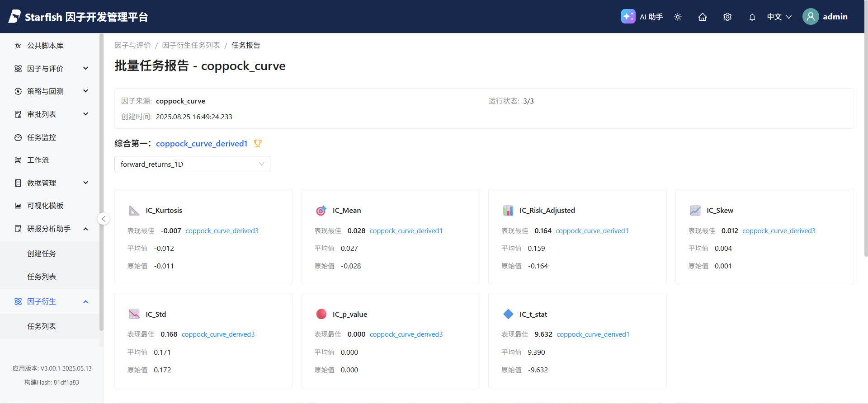The image size is (868, 404).
Task: Collapse the sidebar with arrow handle
Action: (x=104, y=219)
